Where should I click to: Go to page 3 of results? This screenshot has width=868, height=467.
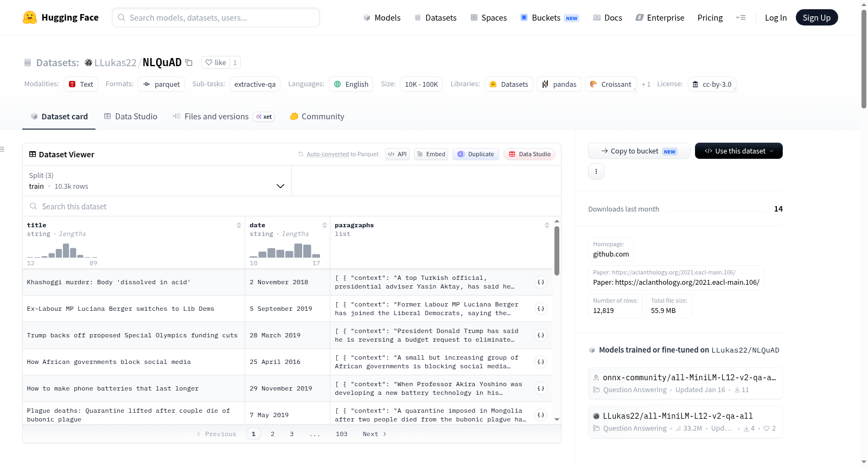291,434
